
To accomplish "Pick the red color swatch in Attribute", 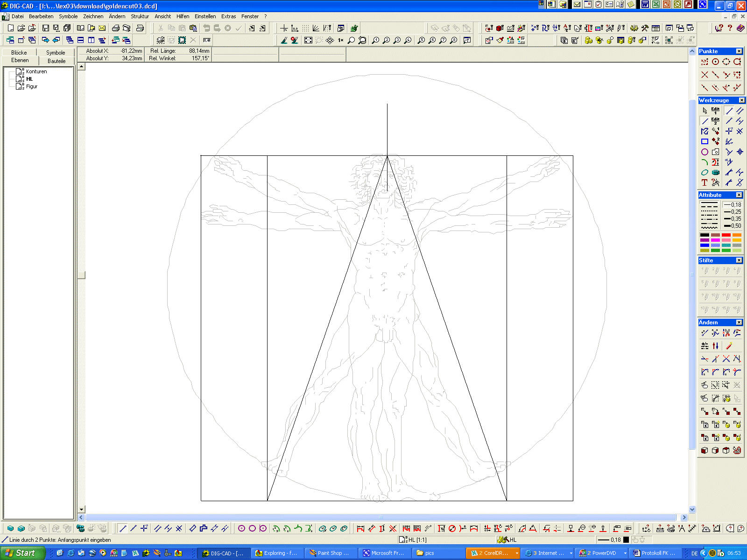I will coord(726,235).
